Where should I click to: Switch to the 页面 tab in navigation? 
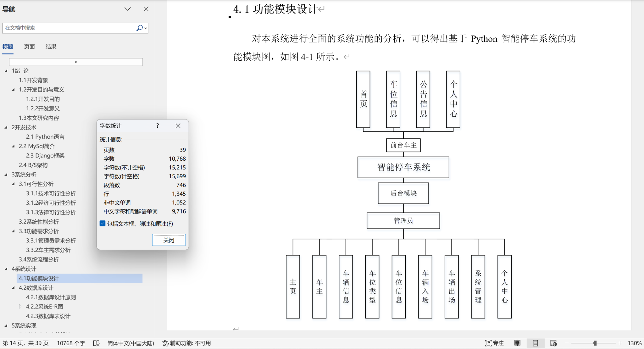point(29,47)
